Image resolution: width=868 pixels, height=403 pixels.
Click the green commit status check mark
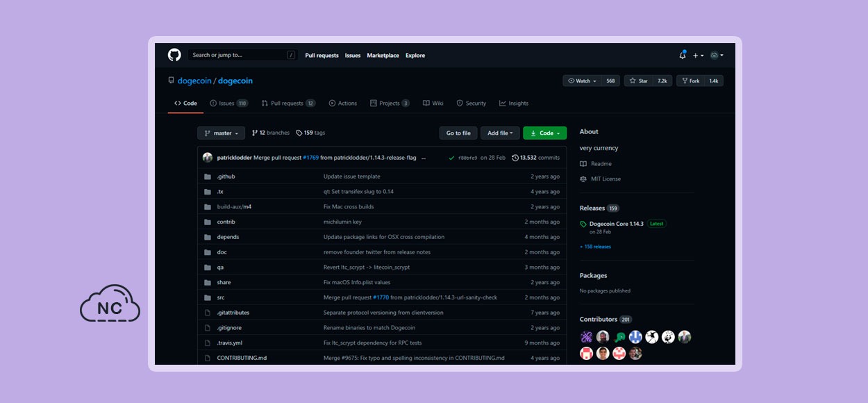(452, 158)
